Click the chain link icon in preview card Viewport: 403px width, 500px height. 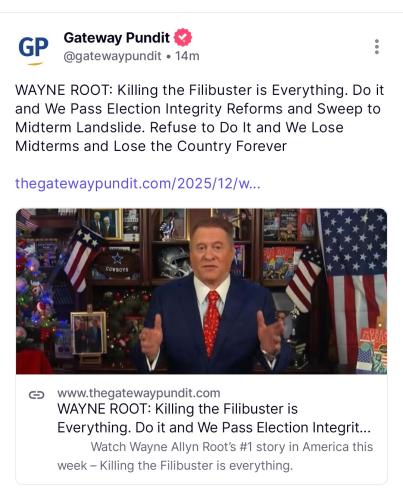coord(36,395)
